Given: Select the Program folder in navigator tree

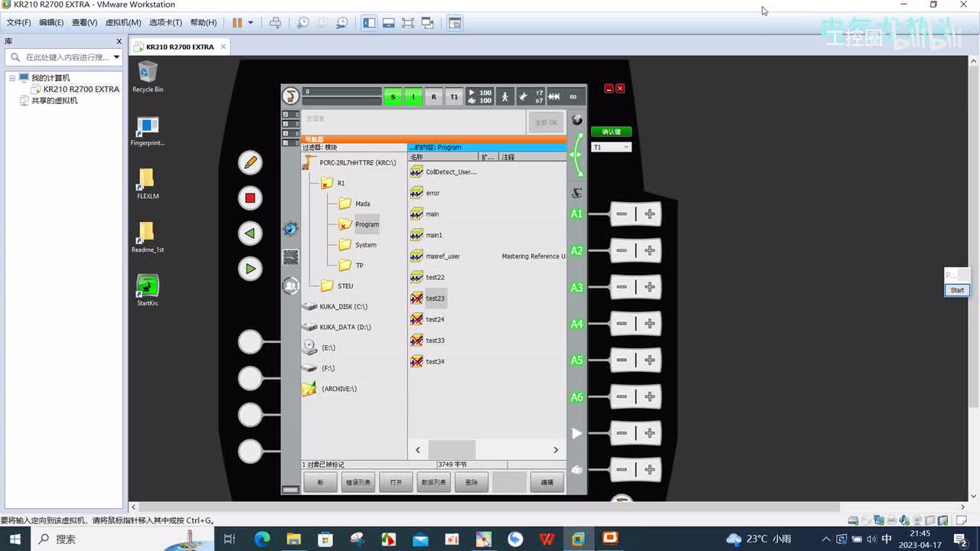Looking at the screenshot, I should (x=359, y=224).
